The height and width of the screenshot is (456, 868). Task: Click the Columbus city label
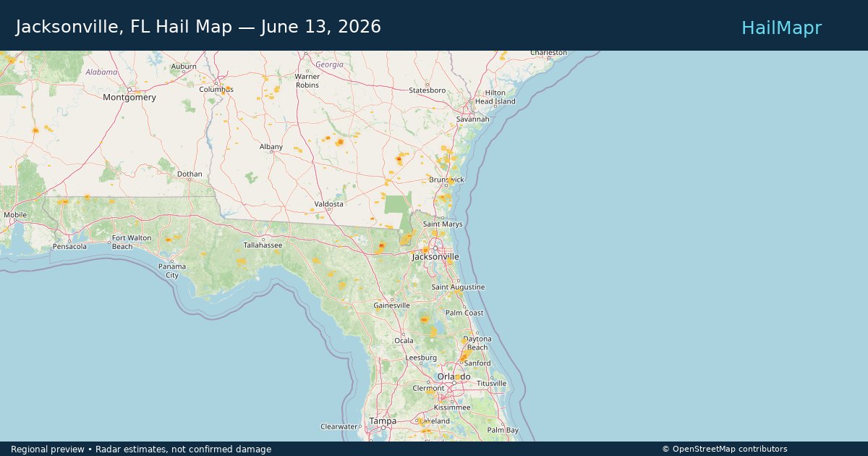(216, 90)
